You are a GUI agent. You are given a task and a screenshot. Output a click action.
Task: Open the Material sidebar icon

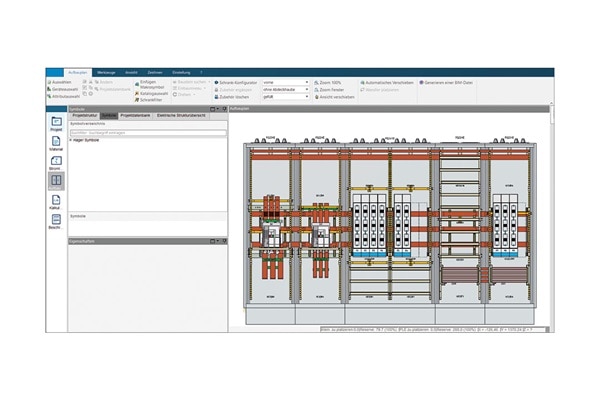click(x=56, y=143)
